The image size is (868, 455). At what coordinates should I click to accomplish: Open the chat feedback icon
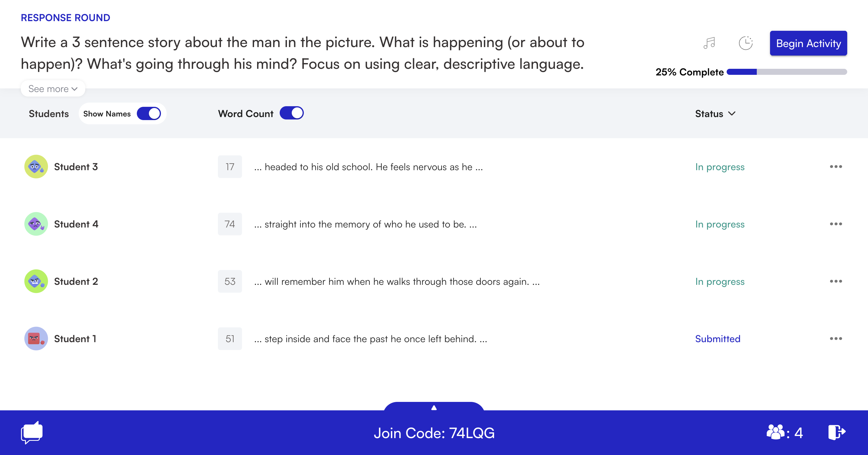[x=32, y=432]
